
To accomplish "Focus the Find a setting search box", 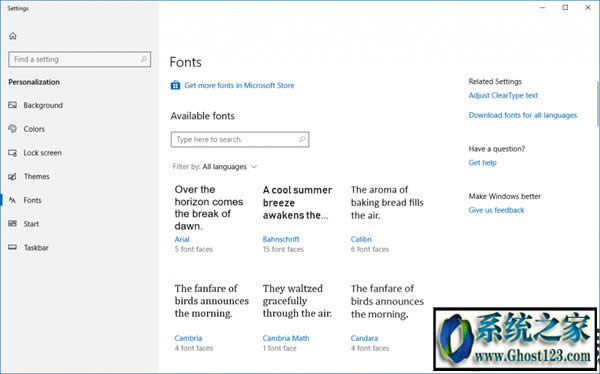I will (80, 59).
